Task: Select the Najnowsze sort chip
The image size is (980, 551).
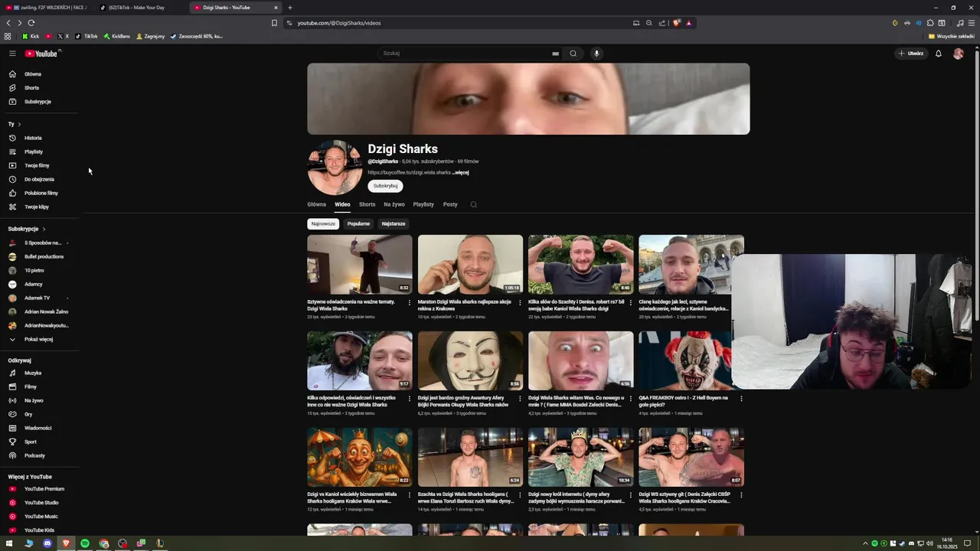Action: point(323,223)
